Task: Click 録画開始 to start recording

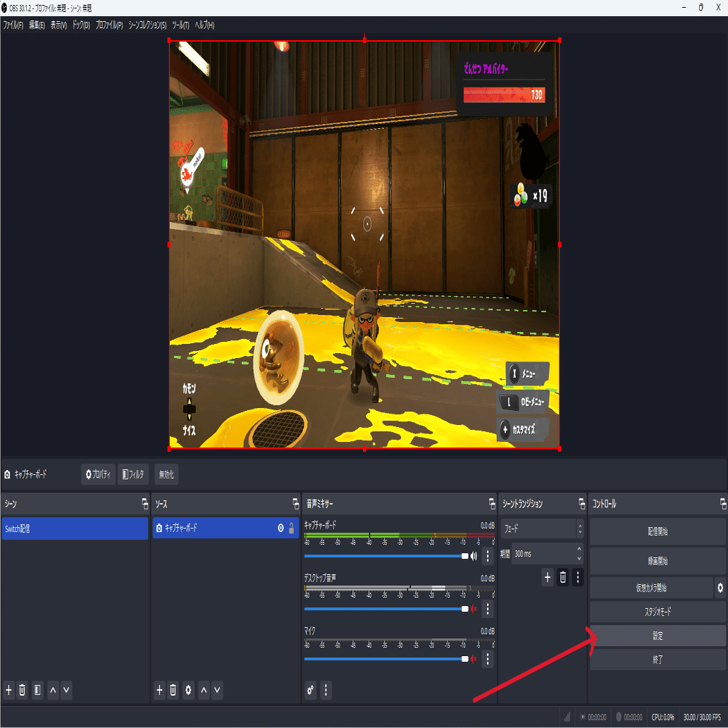Action: (658, 561)
